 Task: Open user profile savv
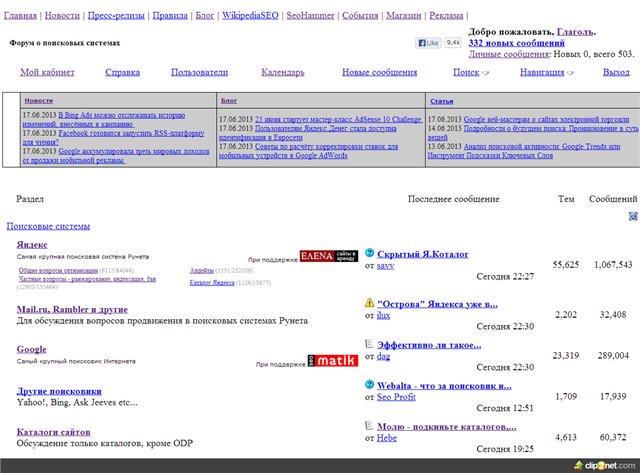click(x=386, y=264)
